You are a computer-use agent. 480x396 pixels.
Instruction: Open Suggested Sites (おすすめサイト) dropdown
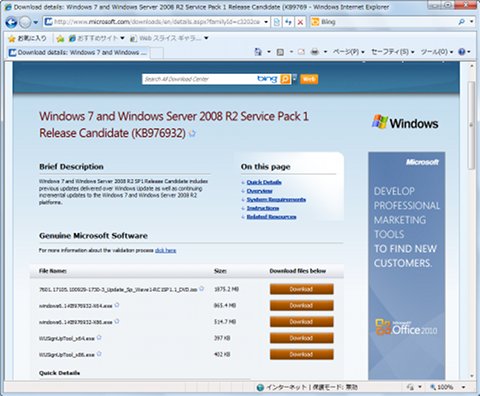pyautogui.click(x=97, y=38)
